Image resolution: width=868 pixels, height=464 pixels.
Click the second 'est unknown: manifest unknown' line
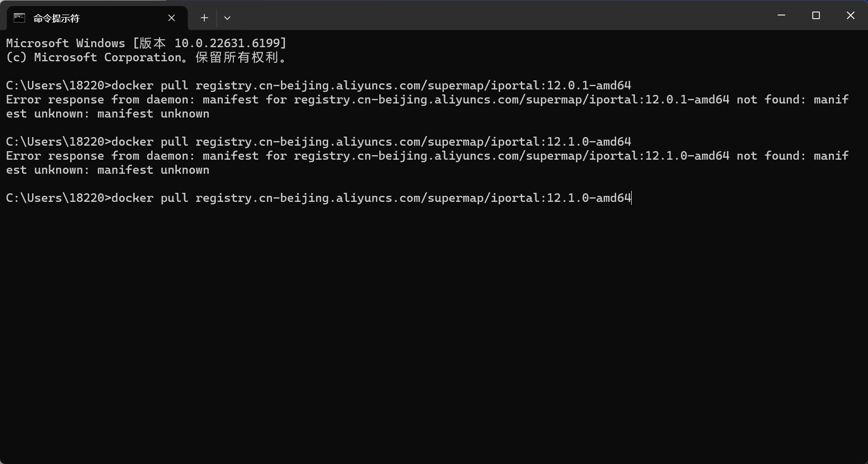coord(107,170)
